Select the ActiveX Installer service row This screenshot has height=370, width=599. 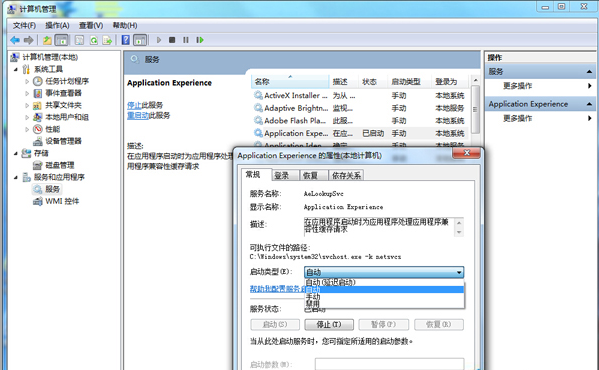tap(359, 95)
